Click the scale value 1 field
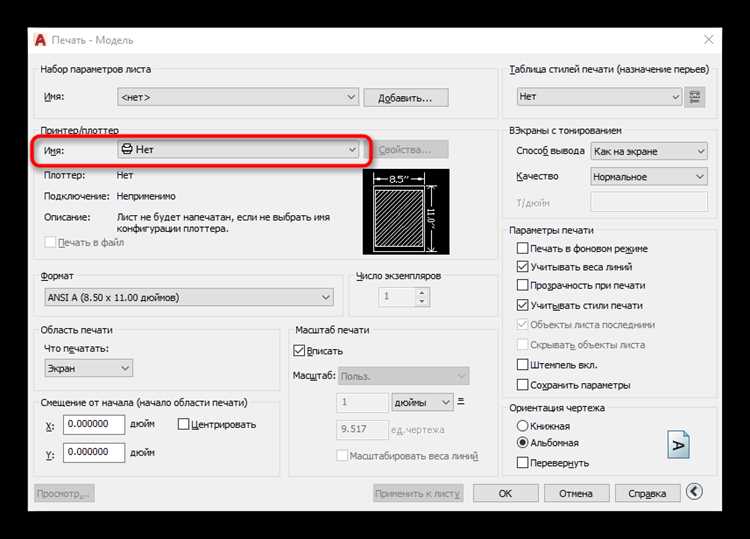Image resolution: width=750 pixels, height=539 pixels. coord(362,403)
